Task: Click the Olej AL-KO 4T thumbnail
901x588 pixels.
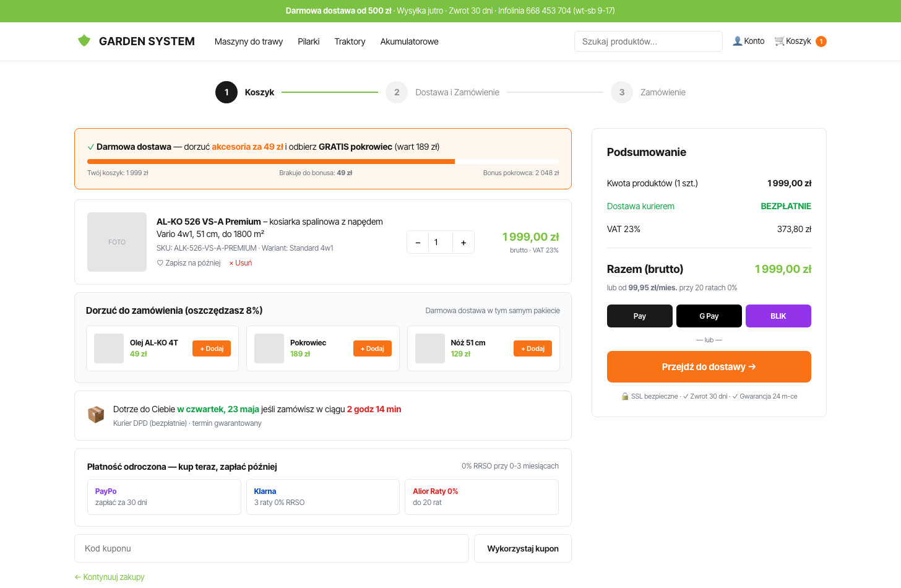Action: tap(109, 348)
